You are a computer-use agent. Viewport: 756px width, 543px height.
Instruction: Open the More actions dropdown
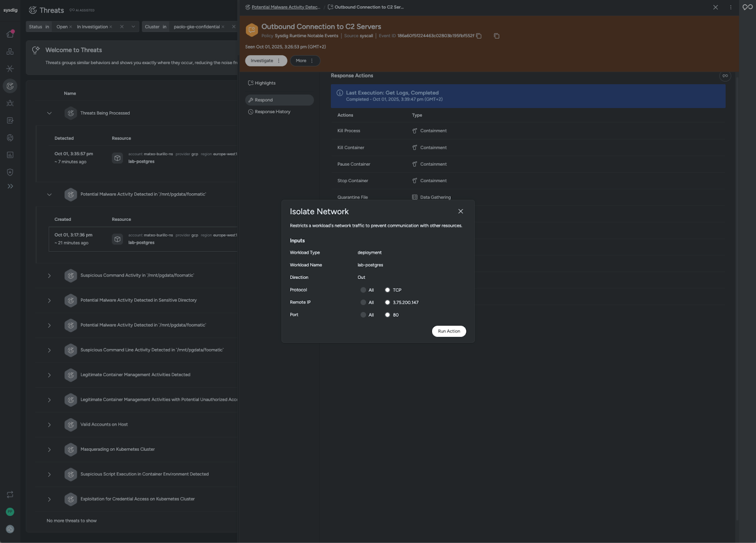(305, 61)
